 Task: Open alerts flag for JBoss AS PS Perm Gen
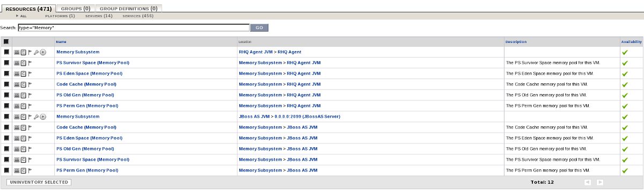pyautogui.click(x=30, y=170)
